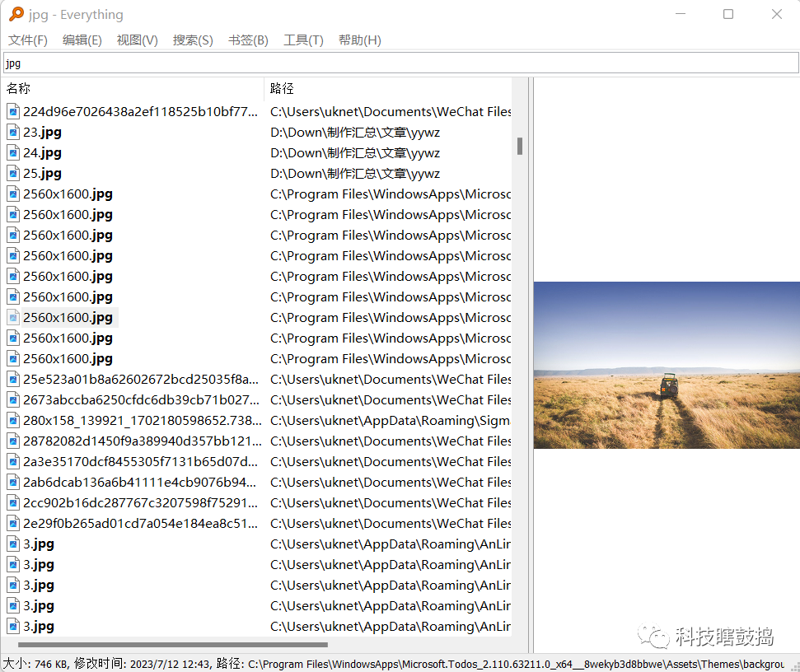Click icon of 2ab6dcab136a6b41111e4cb9076b94 file
The width and height of the screenshot is (800, 672).
13,483
